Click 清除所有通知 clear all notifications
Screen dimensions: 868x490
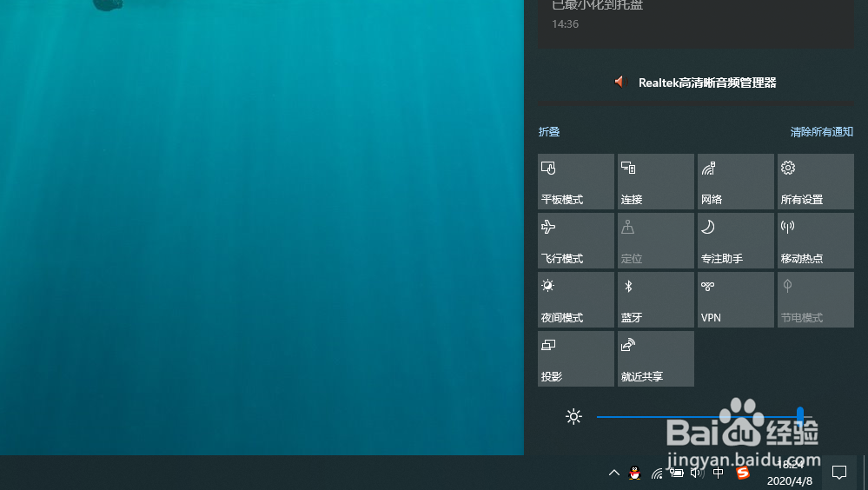click(x=821, y=132)
